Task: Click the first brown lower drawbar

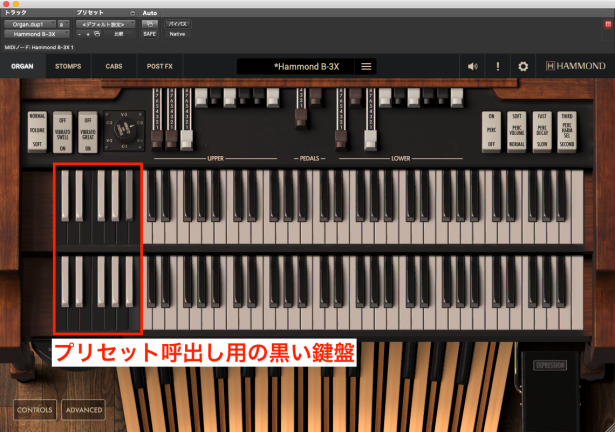Action: click(x=341, y=140)
